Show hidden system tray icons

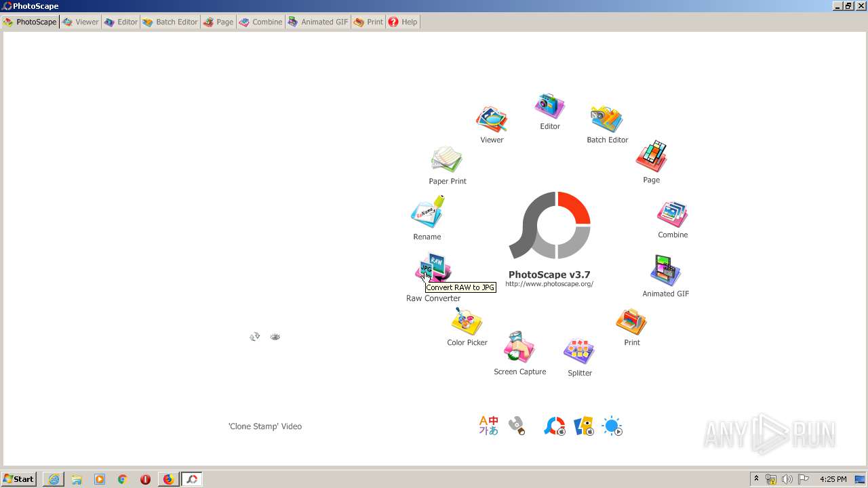point(756,479)
